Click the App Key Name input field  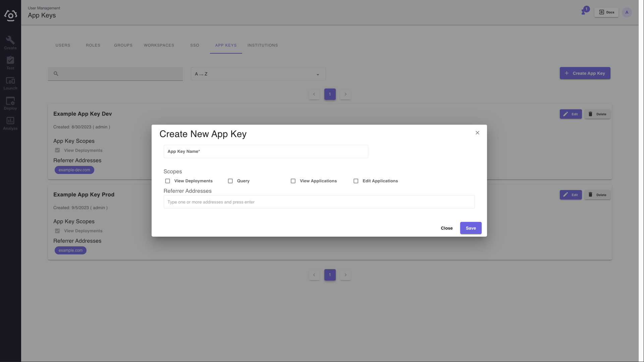tap(265, 151)
